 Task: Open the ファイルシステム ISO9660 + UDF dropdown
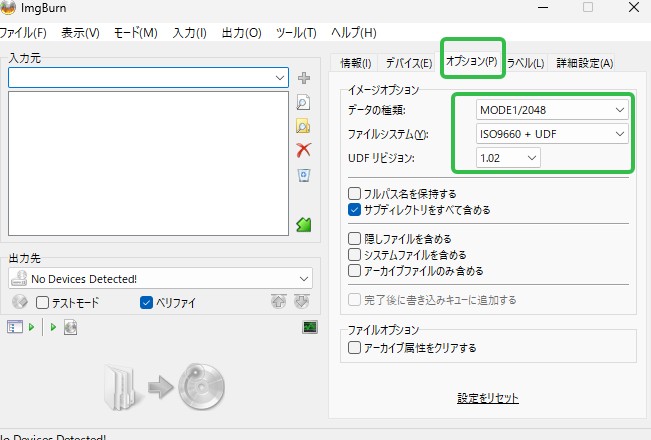pyautogui.click(x=552, y=134)
